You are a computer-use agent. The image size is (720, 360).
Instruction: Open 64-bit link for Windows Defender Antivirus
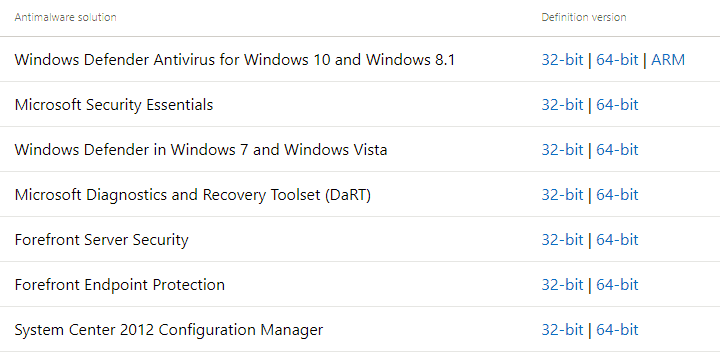tap(617, 60)
